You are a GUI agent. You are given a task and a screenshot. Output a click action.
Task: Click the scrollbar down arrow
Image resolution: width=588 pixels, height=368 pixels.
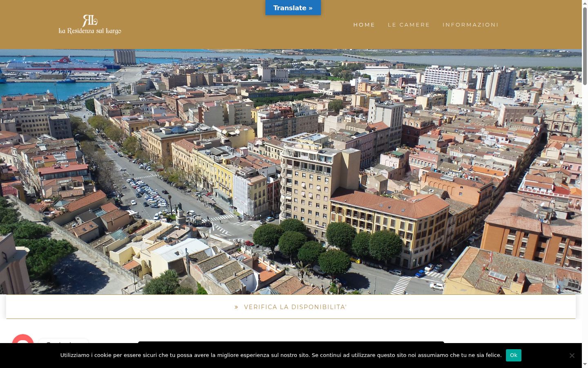(585, 365)
